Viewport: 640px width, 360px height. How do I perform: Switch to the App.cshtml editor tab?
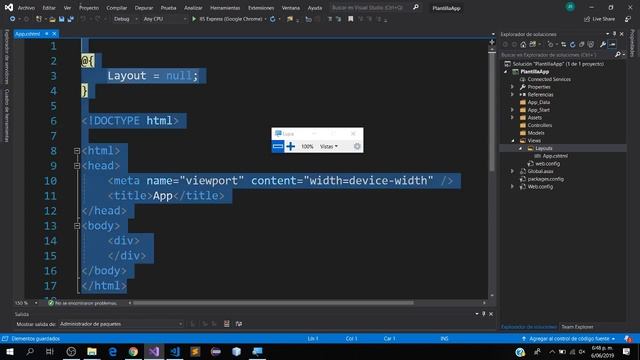pos(28,34)
